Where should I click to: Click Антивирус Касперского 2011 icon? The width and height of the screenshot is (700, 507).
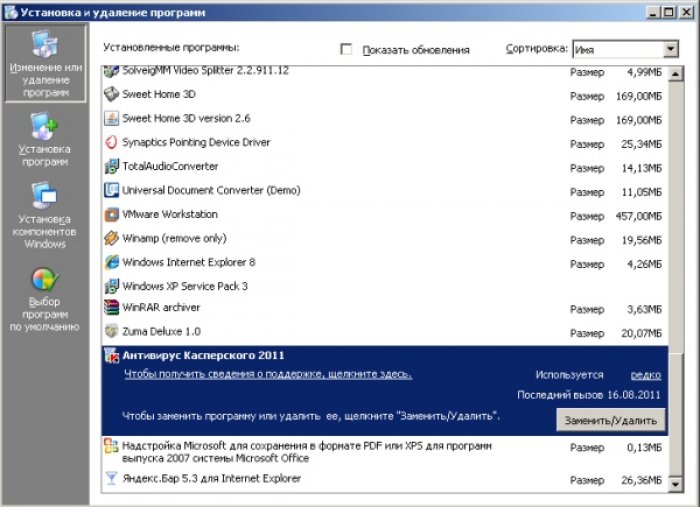coord(111,356)
